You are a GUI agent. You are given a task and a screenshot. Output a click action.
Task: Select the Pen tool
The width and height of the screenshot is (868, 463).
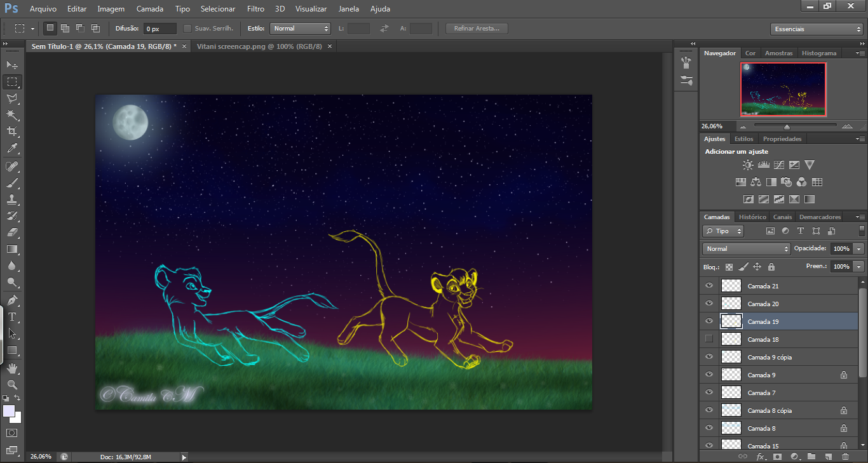pos(12,300)
